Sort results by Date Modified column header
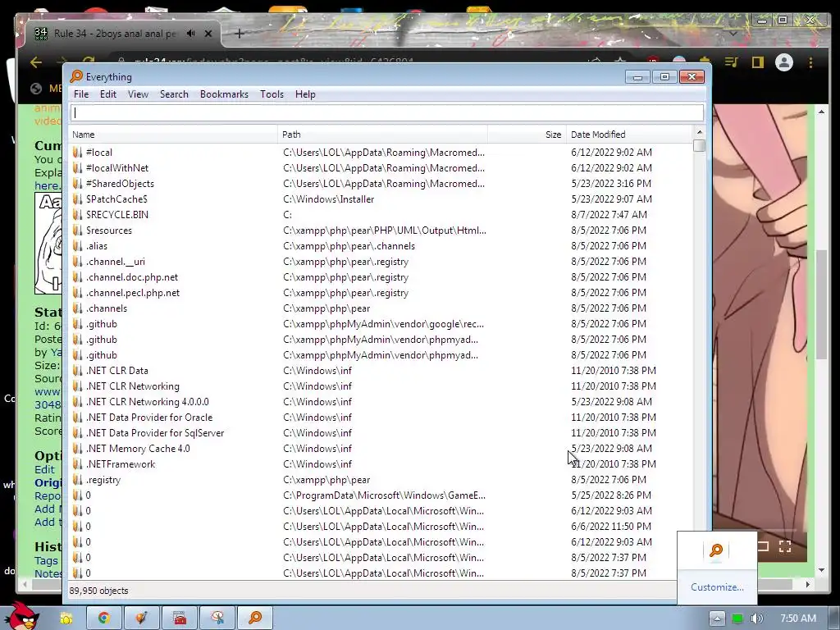The image size is (840, 630). point(629,135)
